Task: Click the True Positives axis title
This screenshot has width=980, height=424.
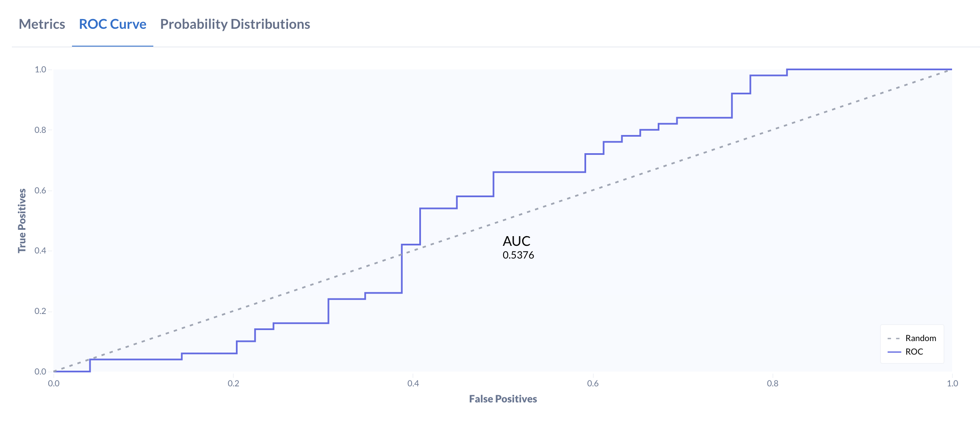Action: click(22, 220)
